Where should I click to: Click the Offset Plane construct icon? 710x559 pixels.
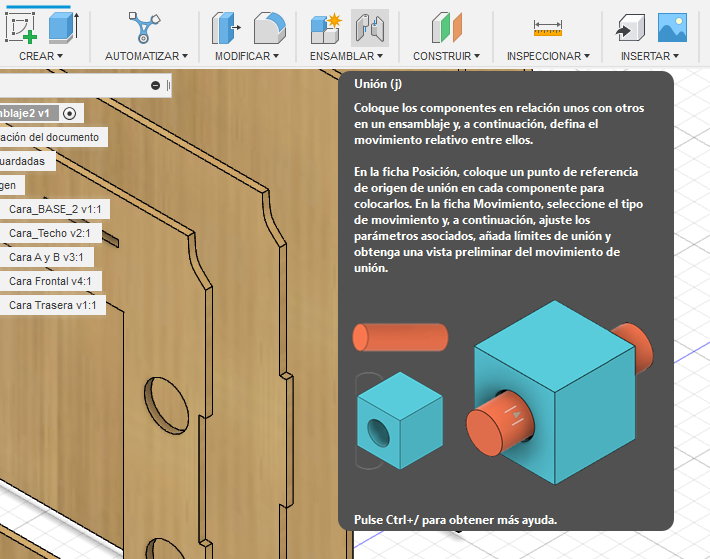(x=446, y=28)
